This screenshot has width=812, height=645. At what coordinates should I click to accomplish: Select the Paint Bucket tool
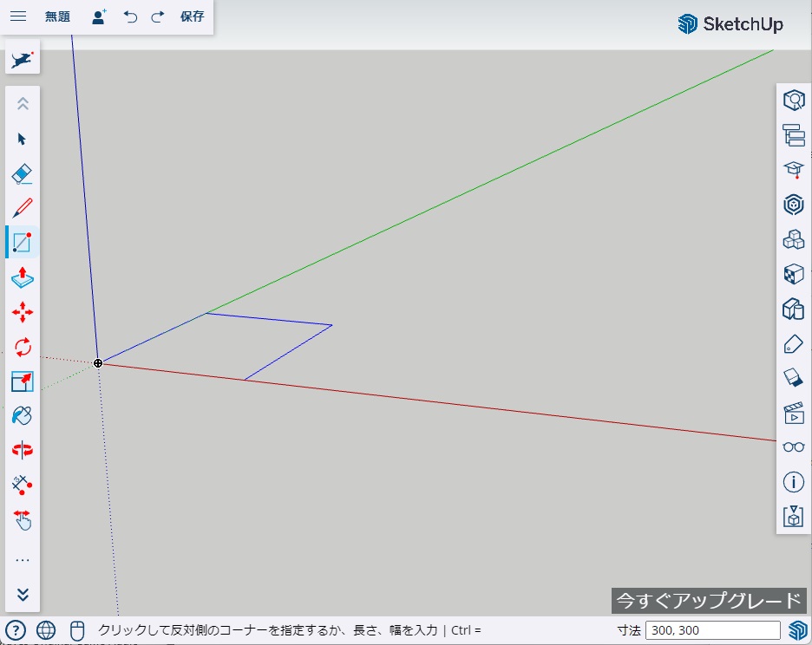23,415
